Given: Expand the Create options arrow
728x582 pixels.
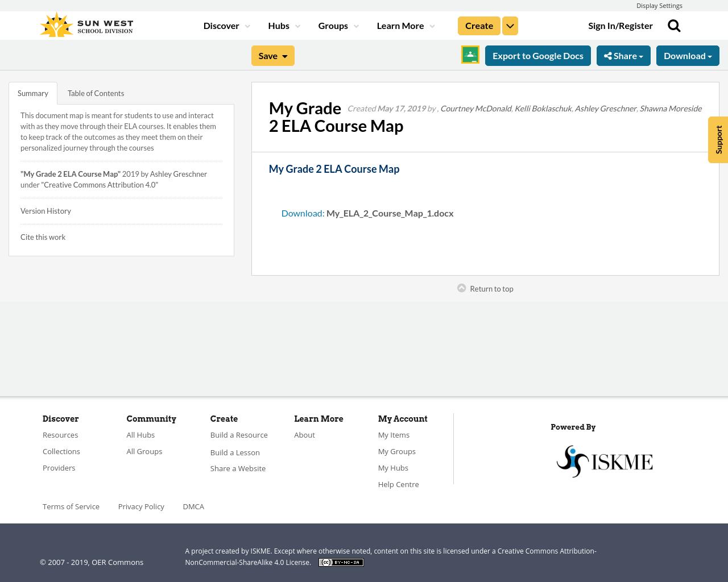Looking at the screenshot, I should [x=510, y=25].
